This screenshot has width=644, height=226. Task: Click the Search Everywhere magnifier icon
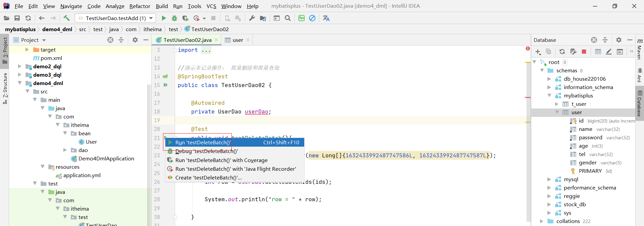coord(287,18)
